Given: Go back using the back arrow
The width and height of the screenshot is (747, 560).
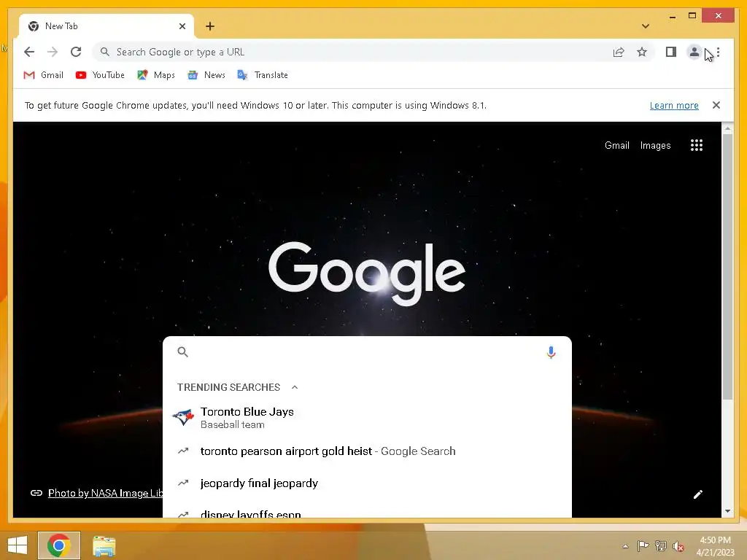Looking at the screenshot, I should coord(29,52).
